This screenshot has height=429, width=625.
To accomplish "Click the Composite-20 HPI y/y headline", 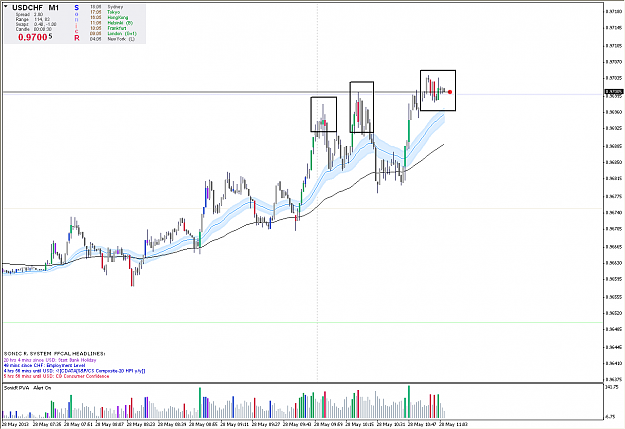I will 75,371.
